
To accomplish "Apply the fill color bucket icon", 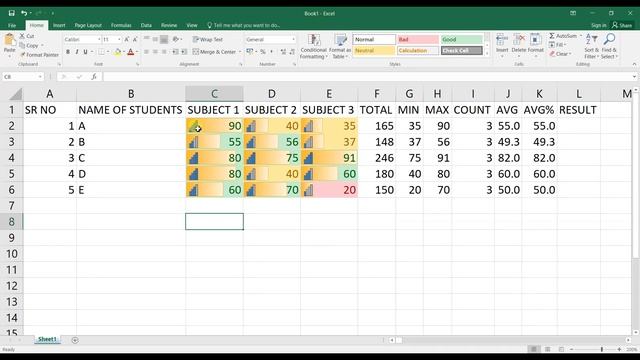I will (118, 52).
